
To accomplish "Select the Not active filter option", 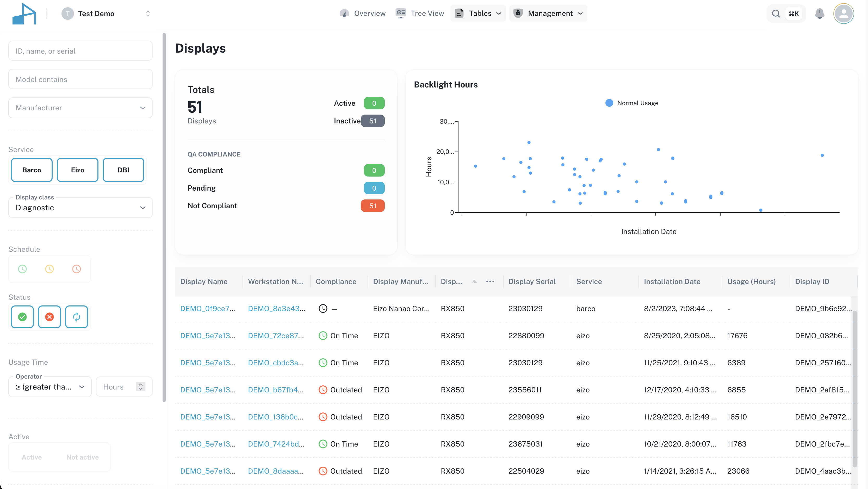I will point(82,457).
